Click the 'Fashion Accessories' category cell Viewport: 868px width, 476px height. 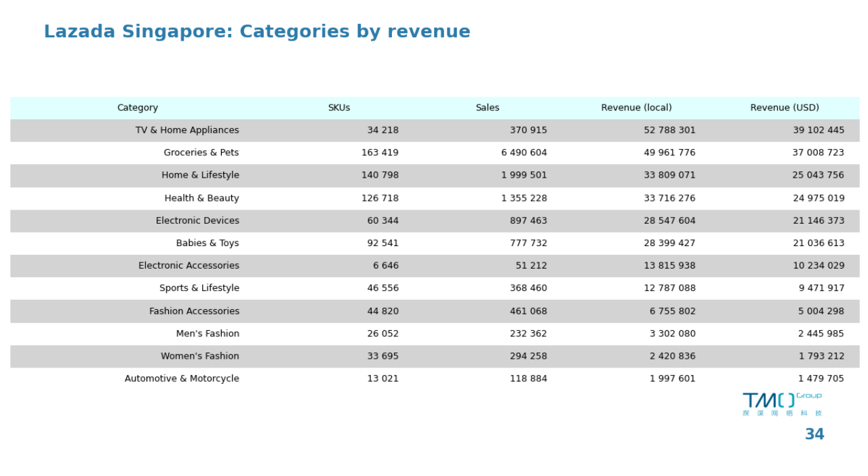[x=194, y=311]
